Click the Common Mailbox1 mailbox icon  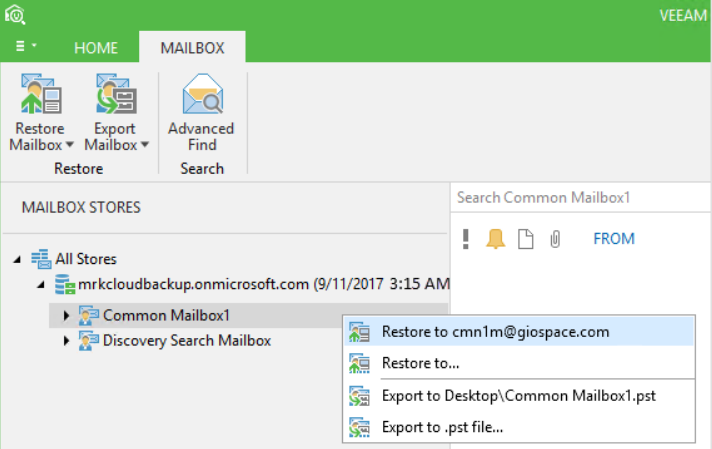coord(89,316)
